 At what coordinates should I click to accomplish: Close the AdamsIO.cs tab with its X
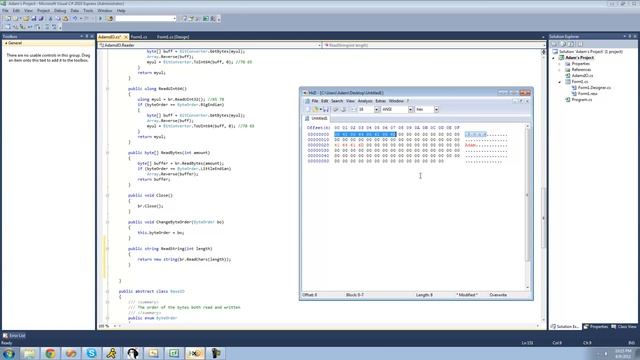click(x=126, y=37)
